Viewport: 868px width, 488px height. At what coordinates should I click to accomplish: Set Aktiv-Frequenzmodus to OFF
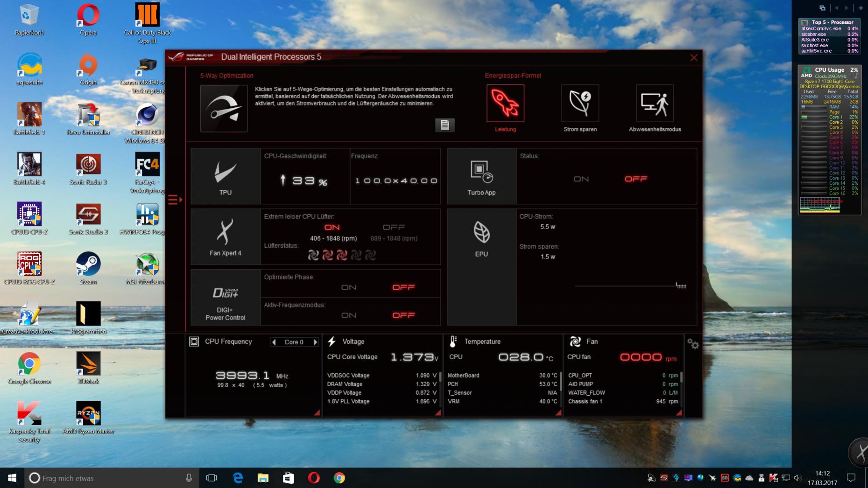[403, 315]
